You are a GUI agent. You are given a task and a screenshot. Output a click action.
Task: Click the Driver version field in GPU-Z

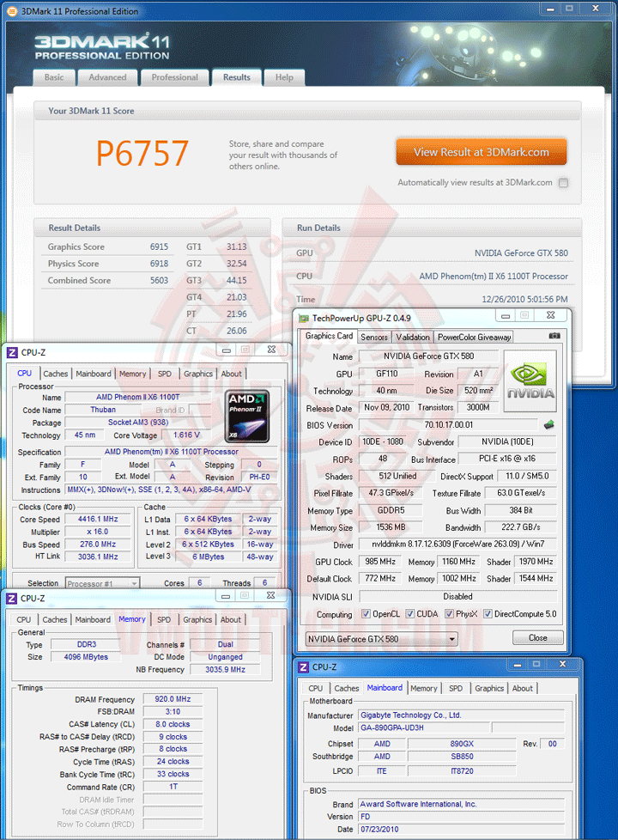point(457,544)
